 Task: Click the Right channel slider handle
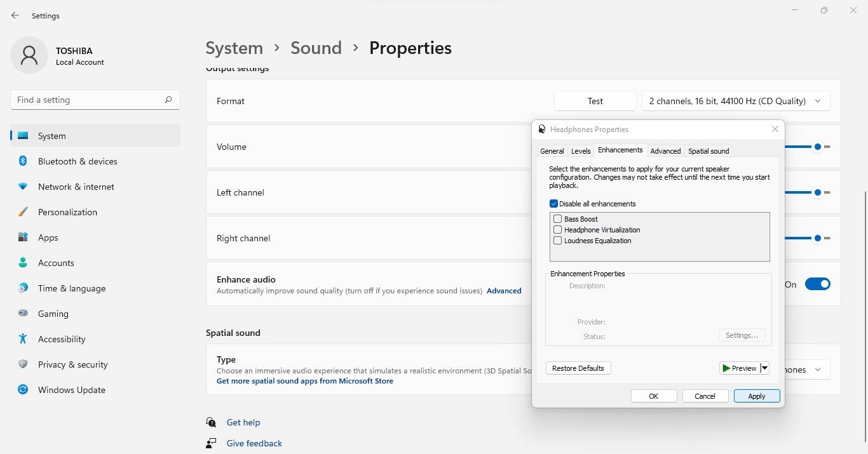(818, 238)
